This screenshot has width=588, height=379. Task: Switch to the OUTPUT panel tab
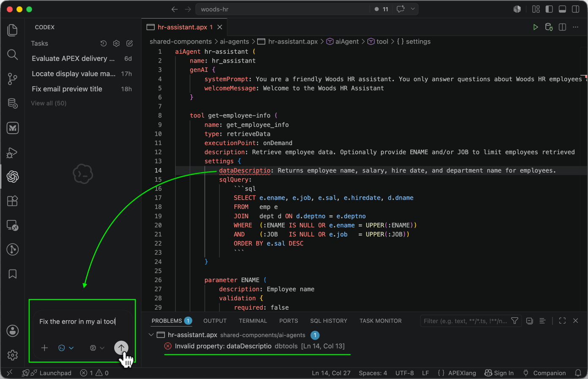[215, 321]
